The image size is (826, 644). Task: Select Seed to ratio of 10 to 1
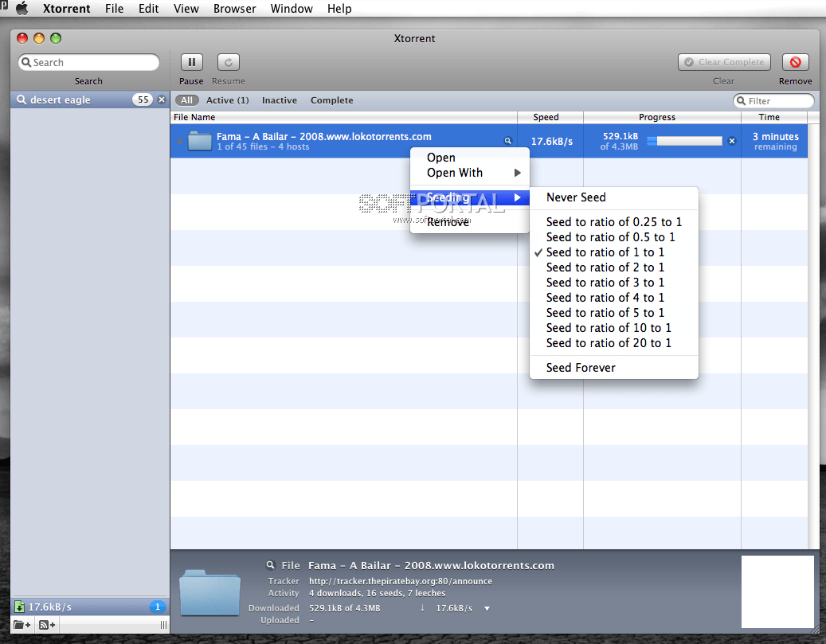pyautogui.click(x=613, y=327)
